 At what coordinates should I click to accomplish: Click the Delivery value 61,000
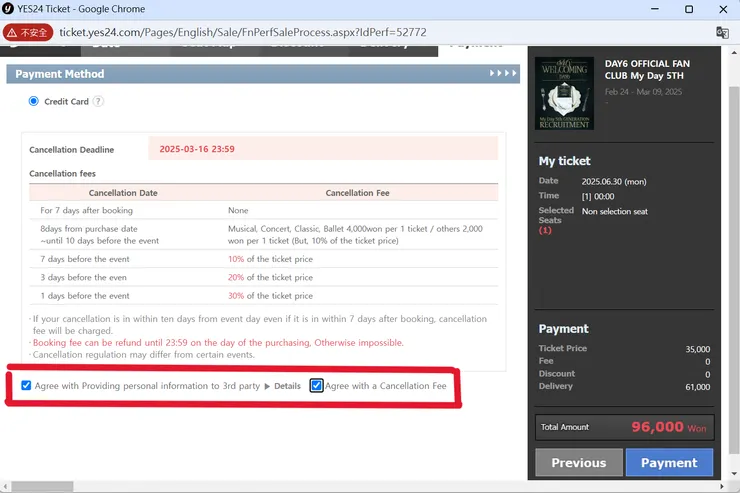coord(698,387)
